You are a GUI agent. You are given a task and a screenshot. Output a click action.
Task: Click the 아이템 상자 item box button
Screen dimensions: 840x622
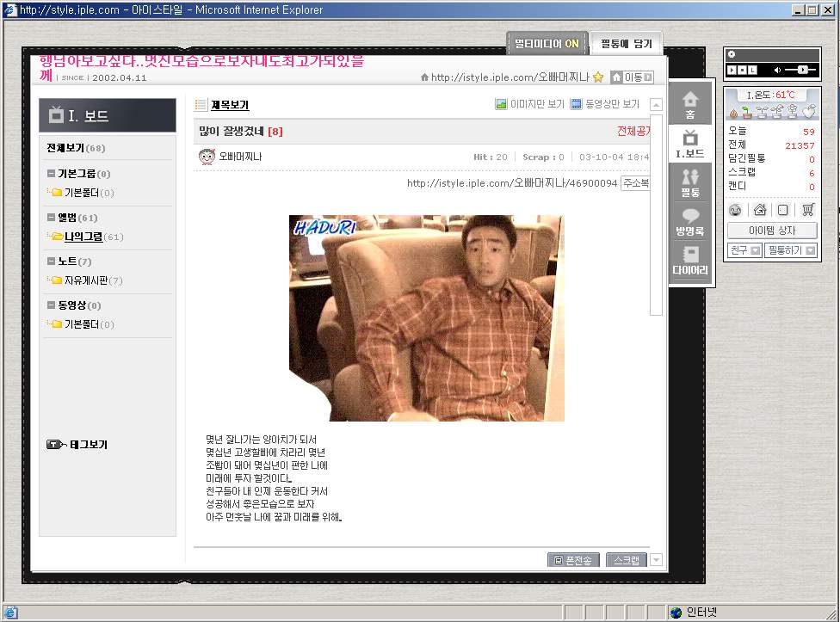[x=772, y=231]
